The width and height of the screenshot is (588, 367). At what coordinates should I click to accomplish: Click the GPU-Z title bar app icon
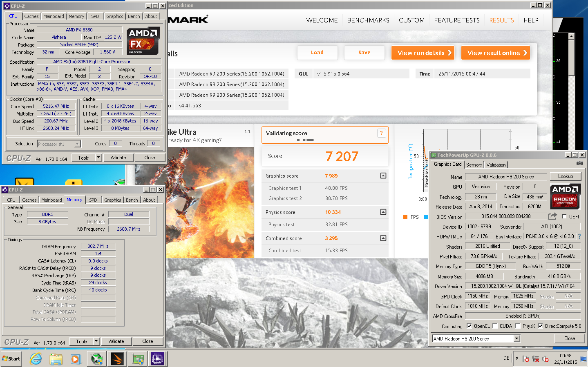click(x=433, y=155)
